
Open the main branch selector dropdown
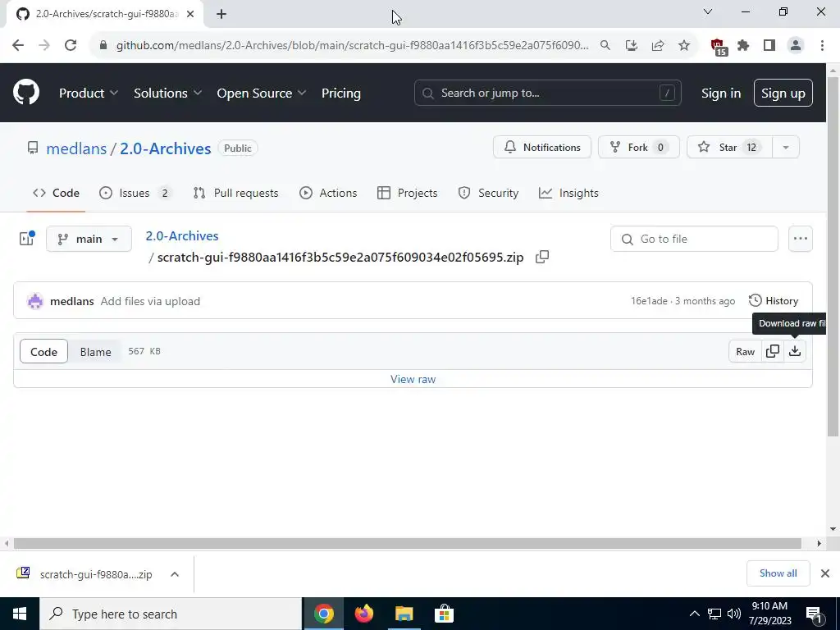(x=89, y=239)
